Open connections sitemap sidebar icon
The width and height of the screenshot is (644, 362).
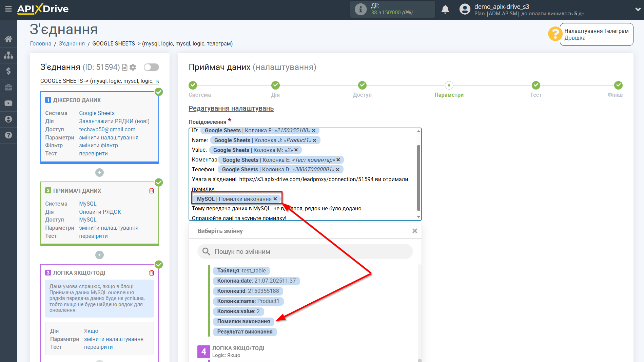click(8, 55)
